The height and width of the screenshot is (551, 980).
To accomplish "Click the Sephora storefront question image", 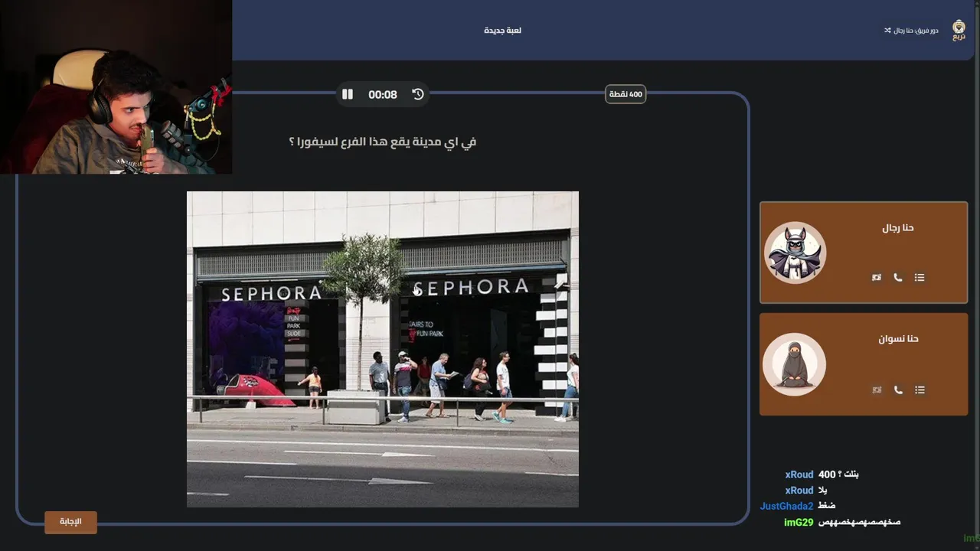I will coord(383,349).
